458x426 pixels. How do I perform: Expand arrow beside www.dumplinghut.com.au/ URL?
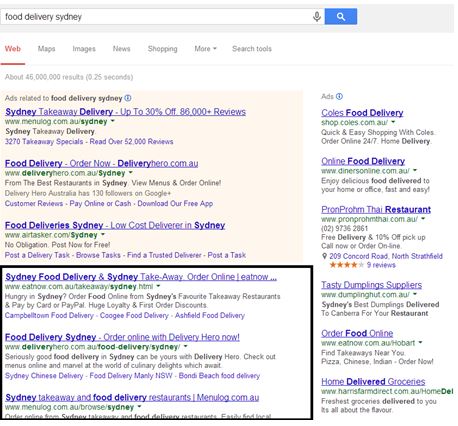pyautogui.click(x=415, y=294)
